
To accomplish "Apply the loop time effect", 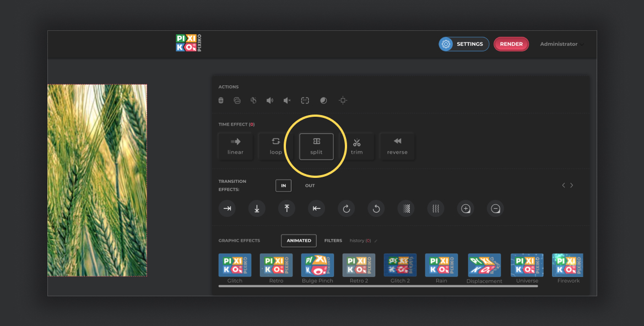I will click(275, 146).
